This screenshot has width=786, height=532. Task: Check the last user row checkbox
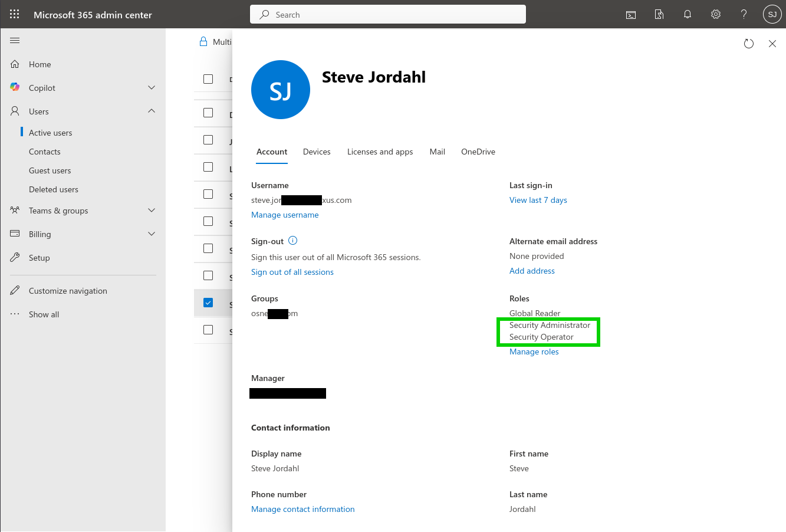(208, 330)
